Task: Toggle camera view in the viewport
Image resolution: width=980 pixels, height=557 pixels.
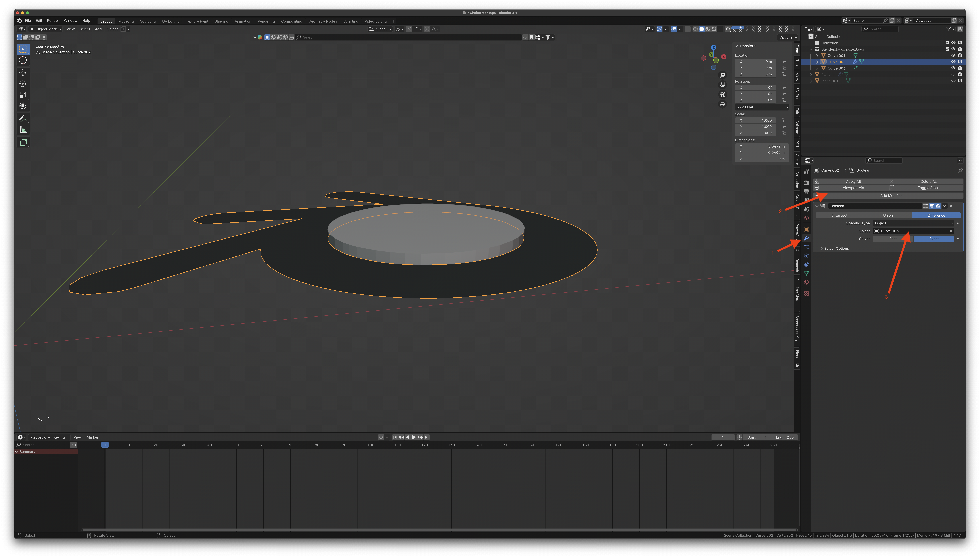Action: pyautogui.click(x=722, y=94)
